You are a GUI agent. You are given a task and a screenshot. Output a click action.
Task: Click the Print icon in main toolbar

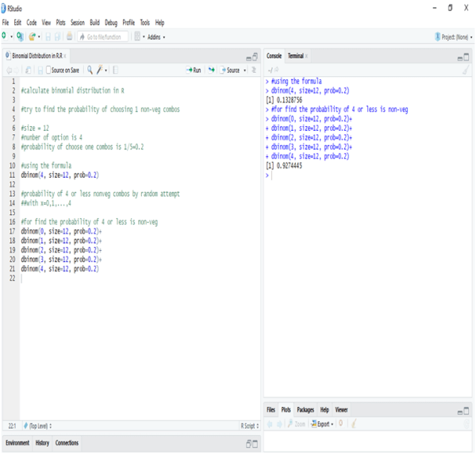point(69,37)
